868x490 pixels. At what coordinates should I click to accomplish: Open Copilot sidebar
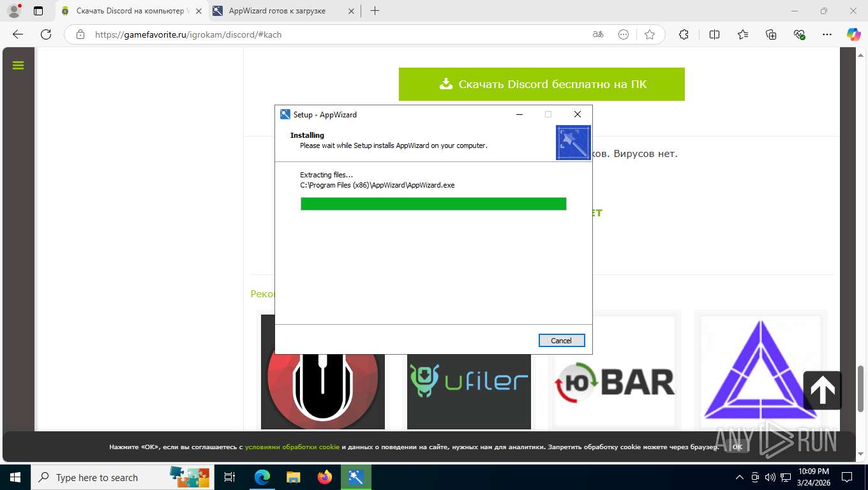853,34
